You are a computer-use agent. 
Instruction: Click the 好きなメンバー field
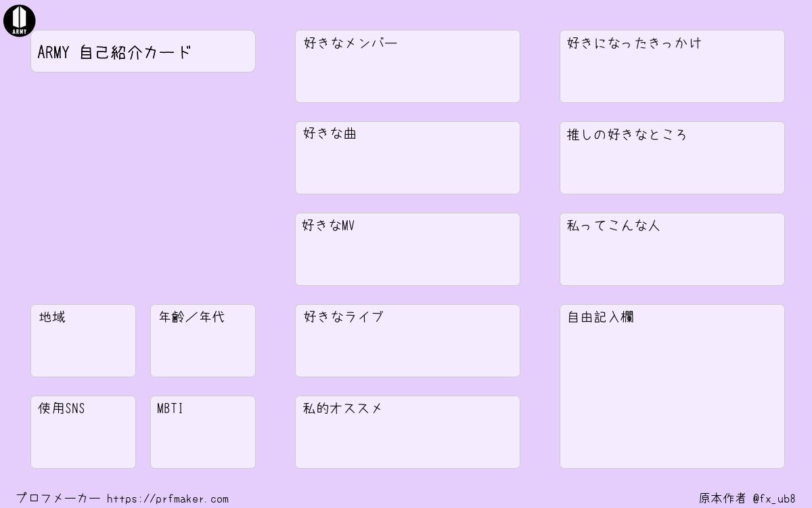click(x=407, y=66)
